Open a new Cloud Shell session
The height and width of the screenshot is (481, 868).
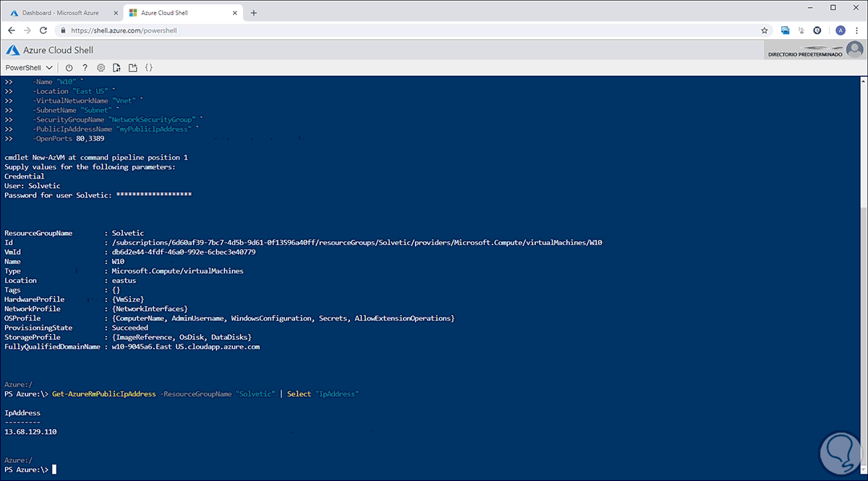[132, 67]
